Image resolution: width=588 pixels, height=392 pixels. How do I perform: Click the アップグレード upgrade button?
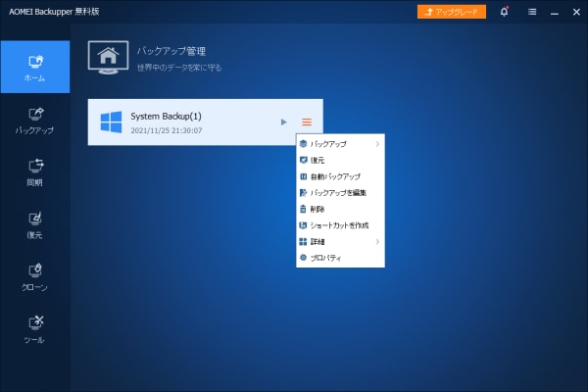tap(452, 12)
